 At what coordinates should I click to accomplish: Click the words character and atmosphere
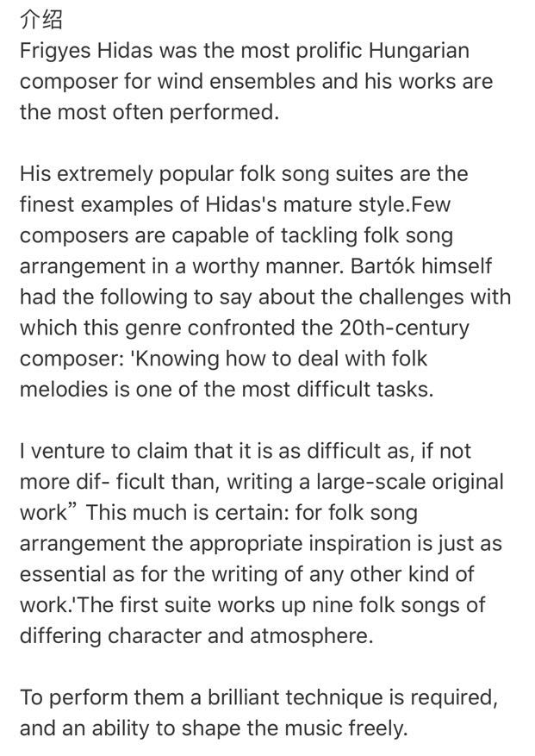(x=240, y=636)
